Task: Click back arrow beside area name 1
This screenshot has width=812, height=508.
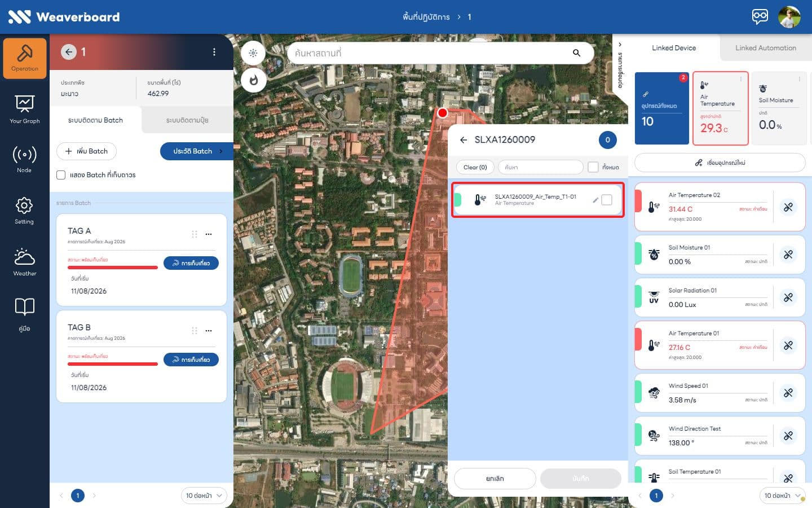Action: [68, 52]
